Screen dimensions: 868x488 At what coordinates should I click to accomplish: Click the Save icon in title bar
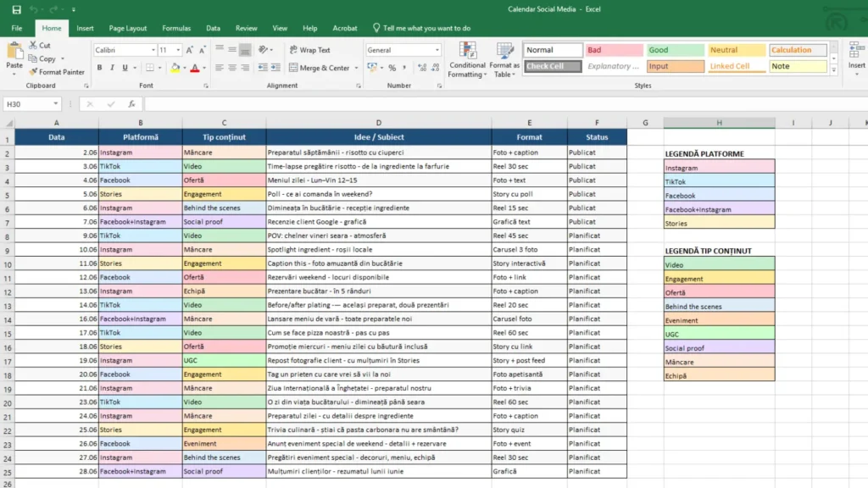click(x=17, y=9)
